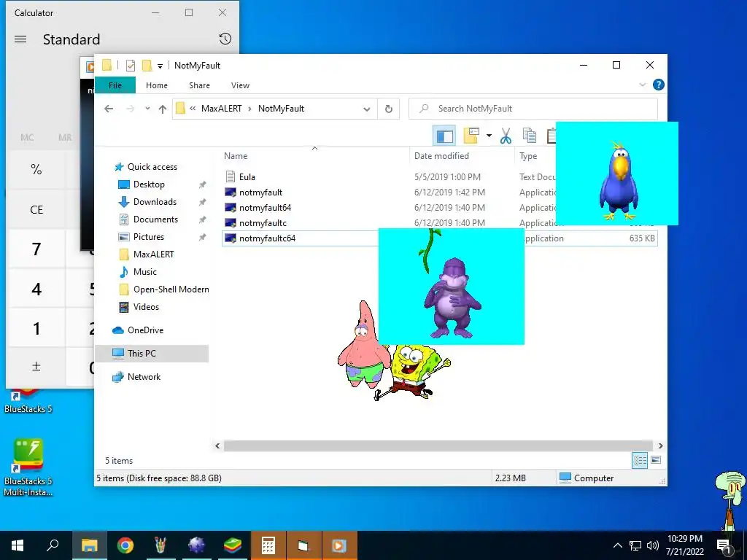Open Pictures in navigation pane
The height and width of the screenshot is (560, 747).
[149, 237]
